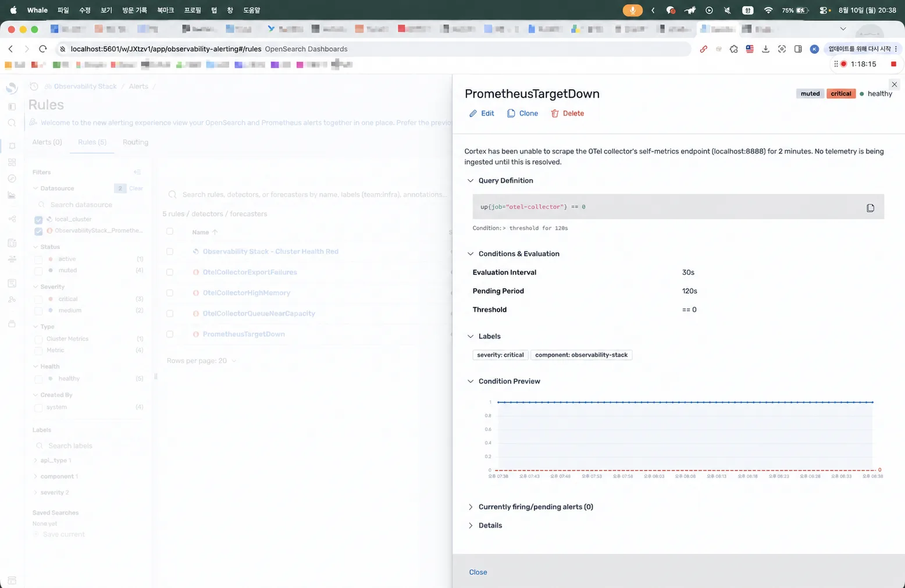Click the Clone copy icon
This screenshot has width=905, height=588.
511,113
